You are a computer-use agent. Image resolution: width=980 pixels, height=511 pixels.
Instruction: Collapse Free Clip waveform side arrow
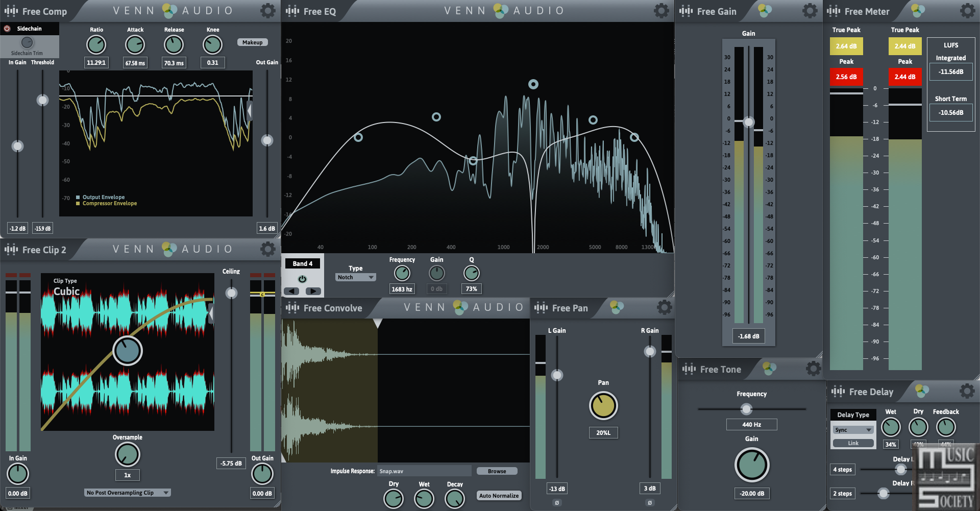[x=211, y=313]
